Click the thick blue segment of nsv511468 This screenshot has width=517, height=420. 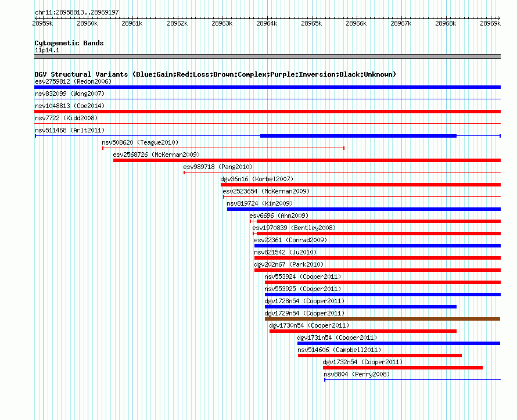click(358, 136)
